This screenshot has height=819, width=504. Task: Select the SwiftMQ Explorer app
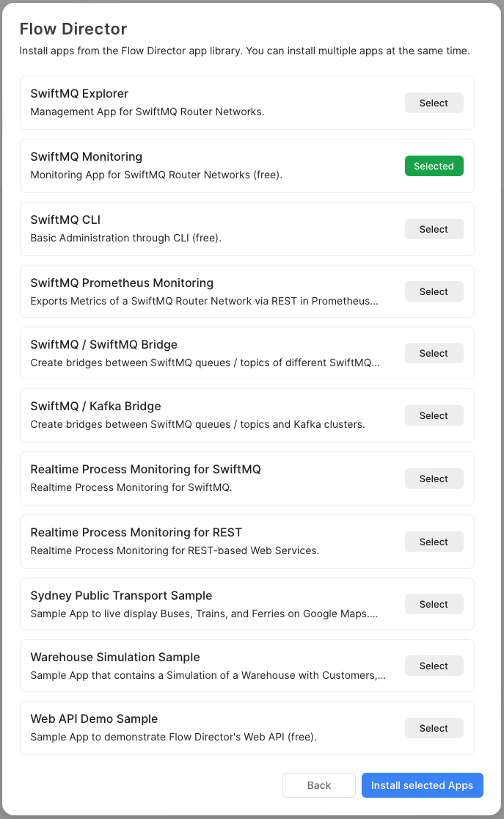[x=434, y=103]
